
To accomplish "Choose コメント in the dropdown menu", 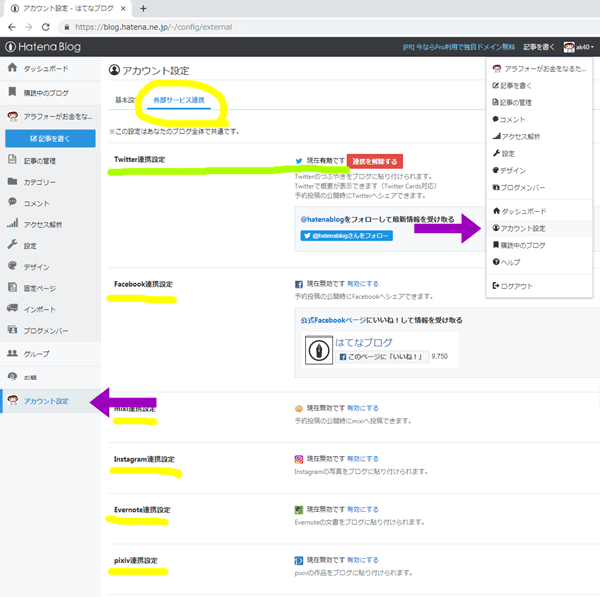I will (539, 119).
